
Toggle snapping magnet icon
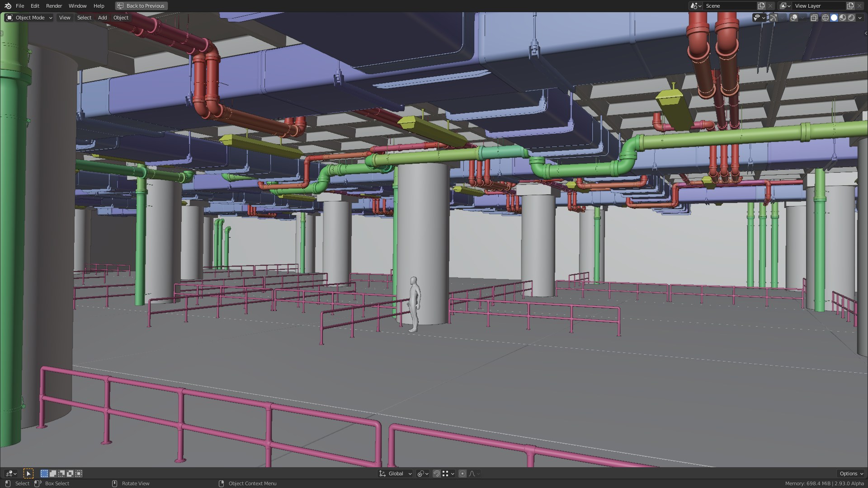436,474
